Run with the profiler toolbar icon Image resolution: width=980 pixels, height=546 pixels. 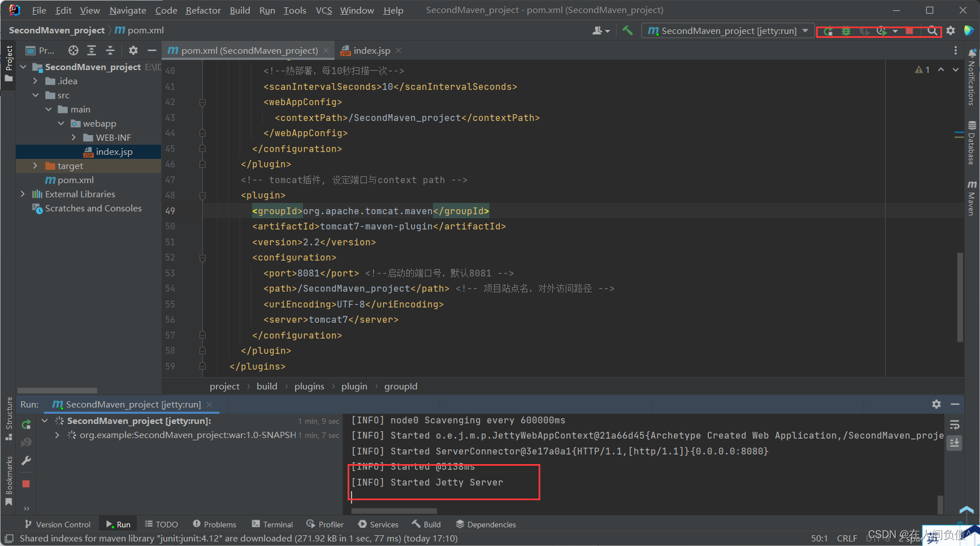click(882, 31)
